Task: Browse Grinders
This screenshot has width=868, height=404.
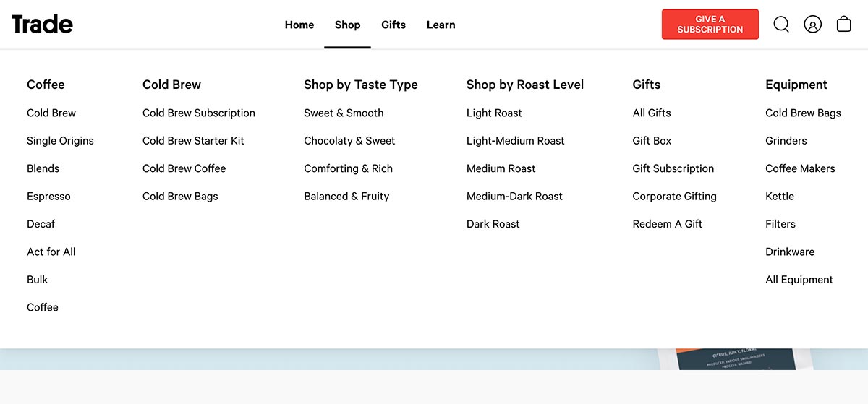Action: pyautogui.click(x=786, y=141)
